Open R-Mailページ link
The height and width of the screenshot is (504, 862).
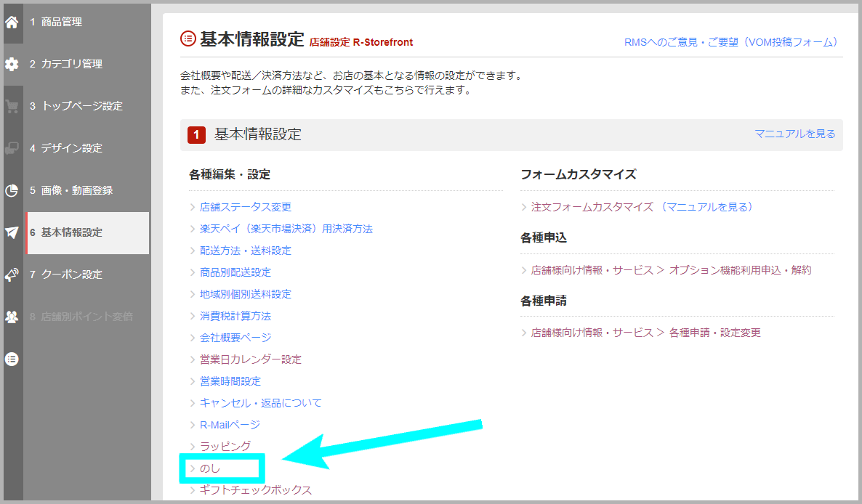tap(230, 425)
